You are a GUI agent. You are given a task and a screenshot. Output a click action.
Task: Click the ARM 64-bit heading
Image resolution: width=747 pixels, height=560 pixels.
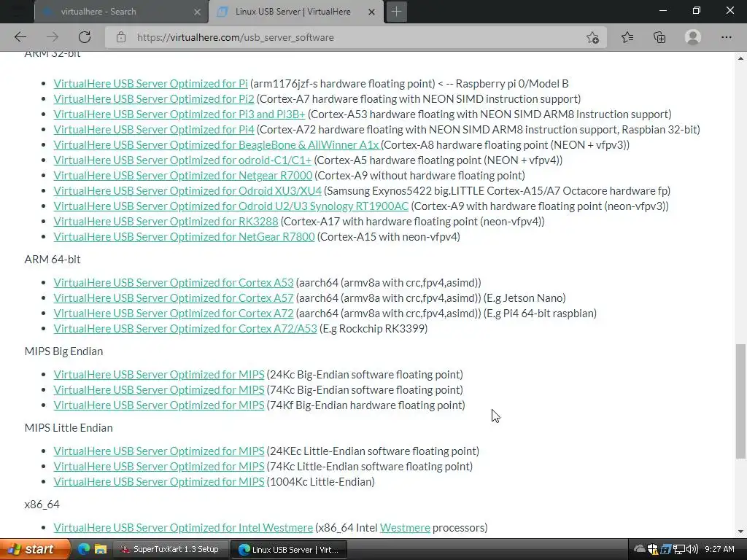click(53, 259)
